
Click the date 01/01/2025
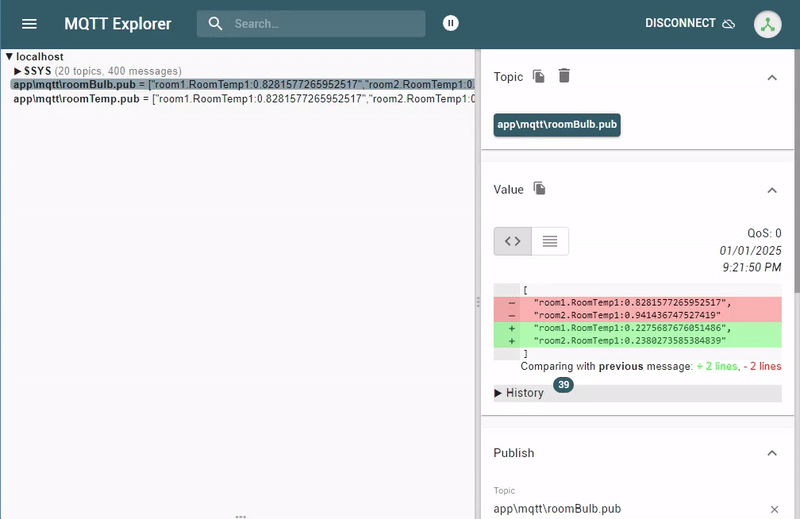click(750, 251)
